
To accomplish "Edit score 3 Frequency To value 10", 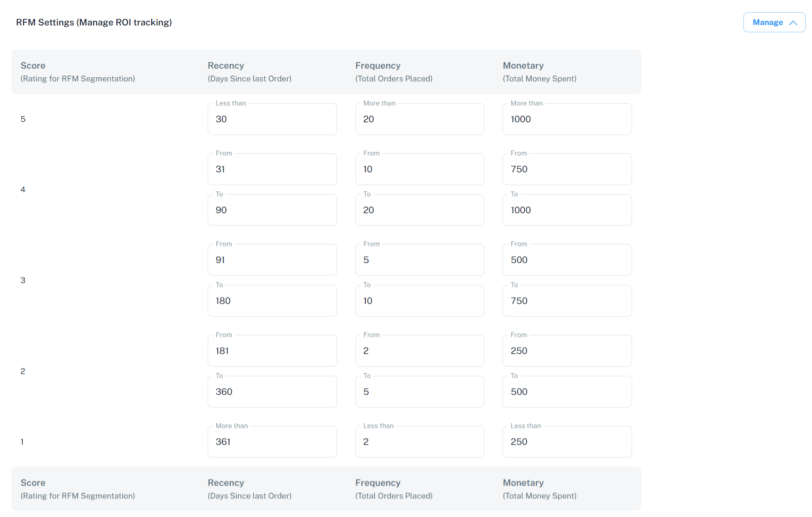I will [x=419, y=301].
